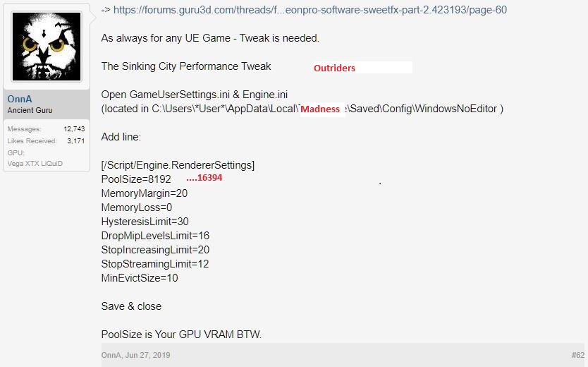This screenshot has height=367, width=588.
Task: Click the MinEvictSize=10 line
Action: coord(140,278)
